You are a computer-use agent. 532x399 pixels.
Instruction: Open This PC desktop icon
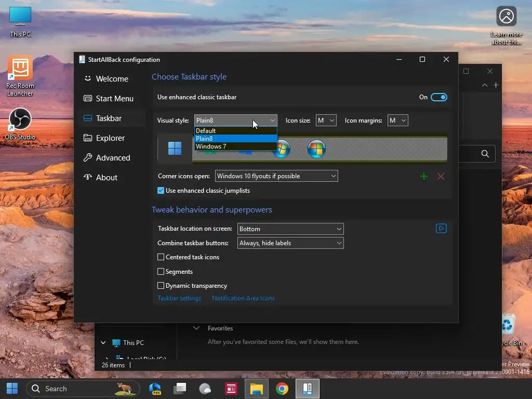[x=20, y=22]
